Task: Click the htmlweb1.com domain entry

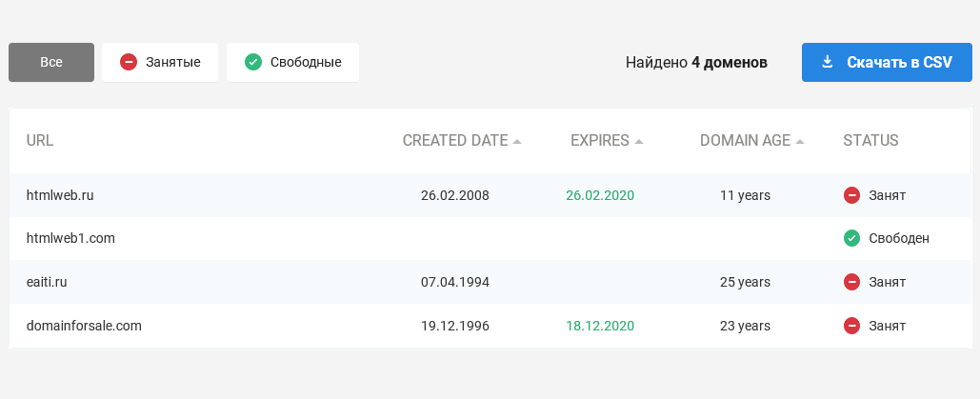Action: 70,238
